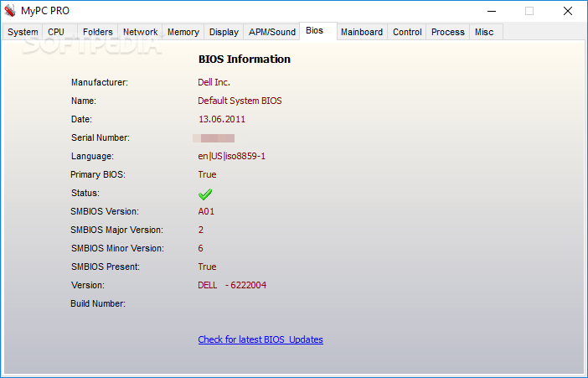Select SMBIOS Major Version value 2
This screenshot has width=588, height=378.
[x=201, y=230]
